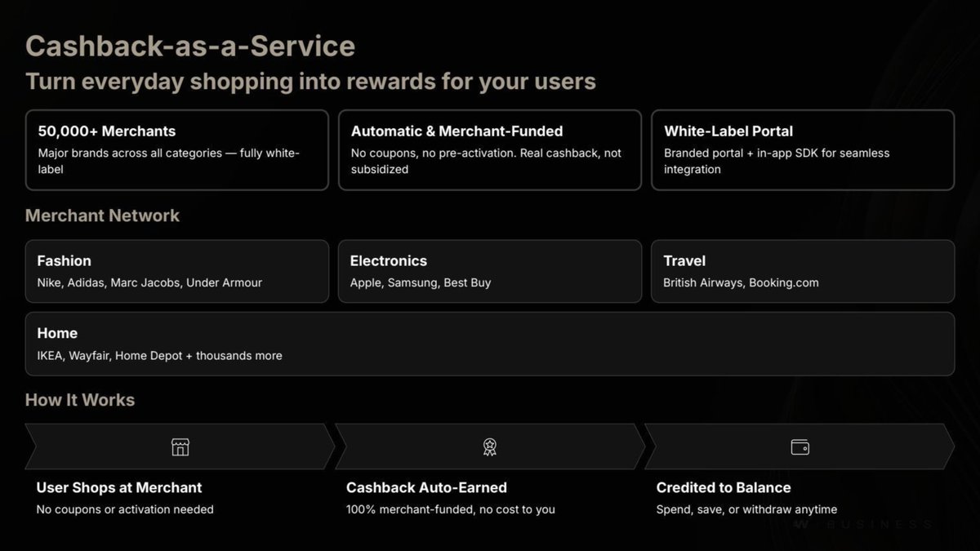The image size is (980, 551).
Task: Click the 'User Shops at Merchant' step title
Action: (119, 487)
